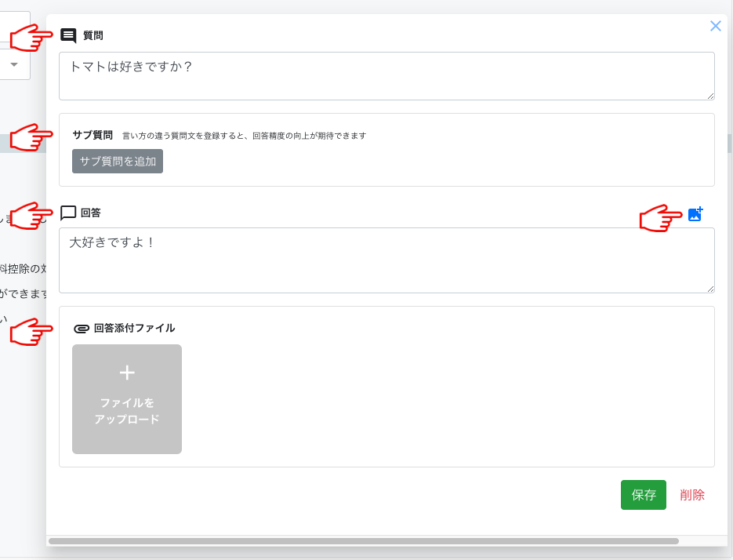Focus the question field containing トマトは好きですか？
This screenshot has width=733, height=560.
pyautogui.click(x=386, y=76)
